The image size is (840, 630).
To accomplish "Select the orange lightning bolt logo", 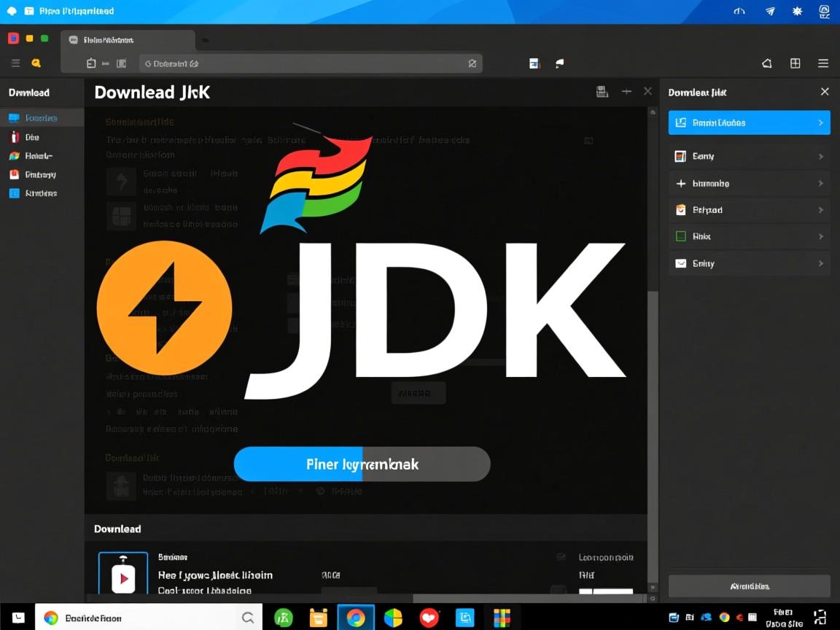I will pos(164,308).
